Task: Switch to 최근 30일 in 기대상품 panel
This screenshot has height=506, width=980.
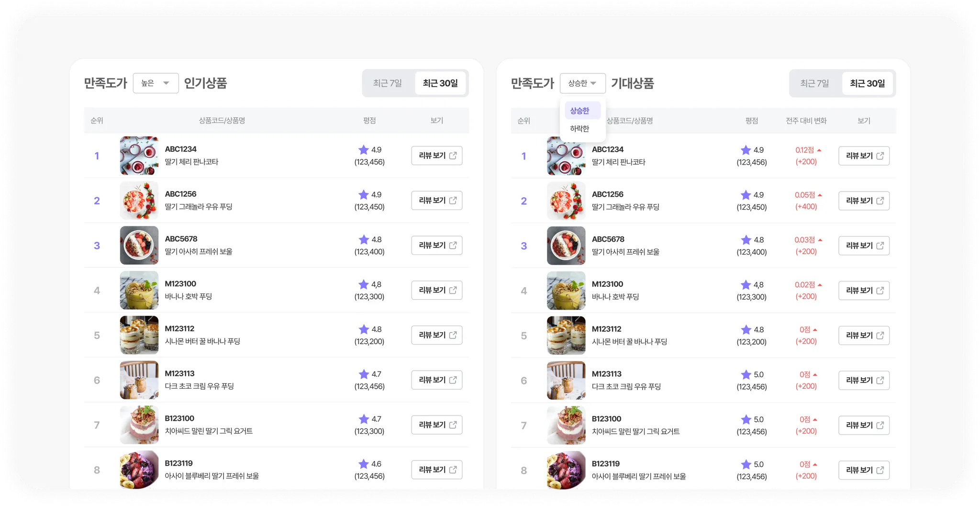Action: point(867,83)
